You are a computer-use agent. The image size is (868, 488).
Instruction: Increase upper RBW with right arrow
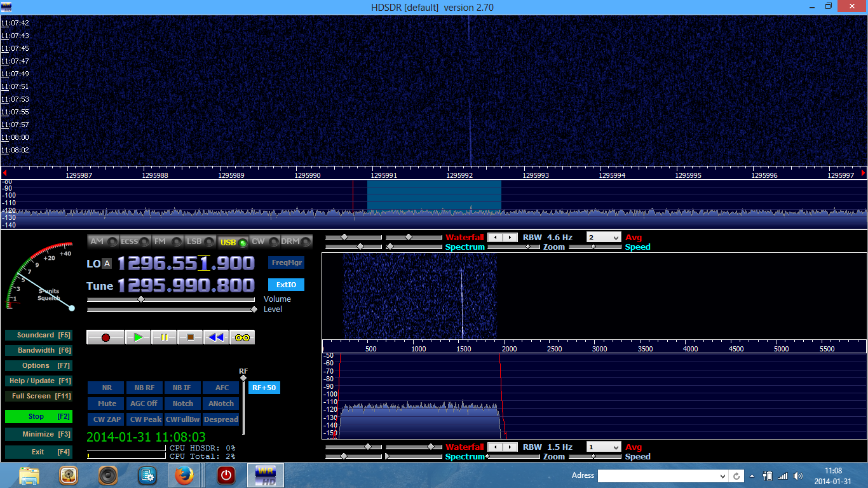coord(510,237)
